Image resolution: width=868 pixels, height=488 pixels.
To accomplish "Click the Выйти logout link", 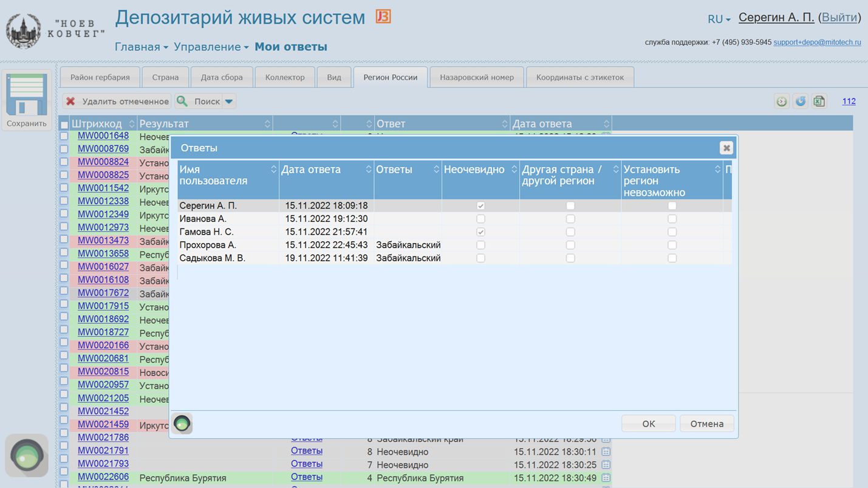I will pyautogui.click(x=839, y=18).
